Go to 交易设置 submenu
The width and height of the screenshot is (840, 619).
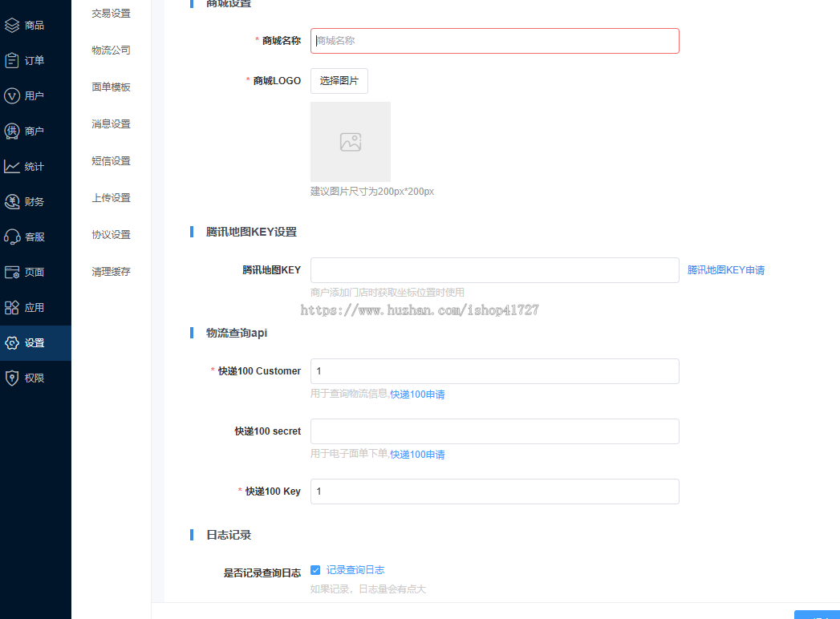pos(111,14)
